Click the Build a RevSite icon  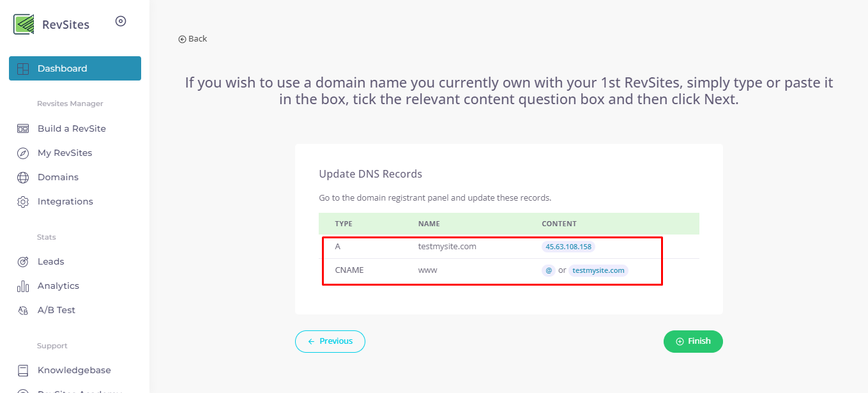coord(23,128)
